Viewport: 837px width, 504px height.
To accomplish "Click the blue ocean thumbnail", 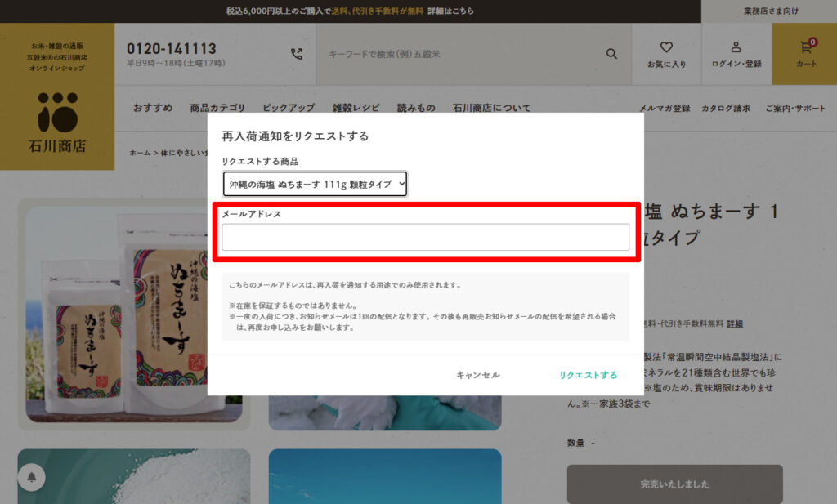I will point(385,476).
